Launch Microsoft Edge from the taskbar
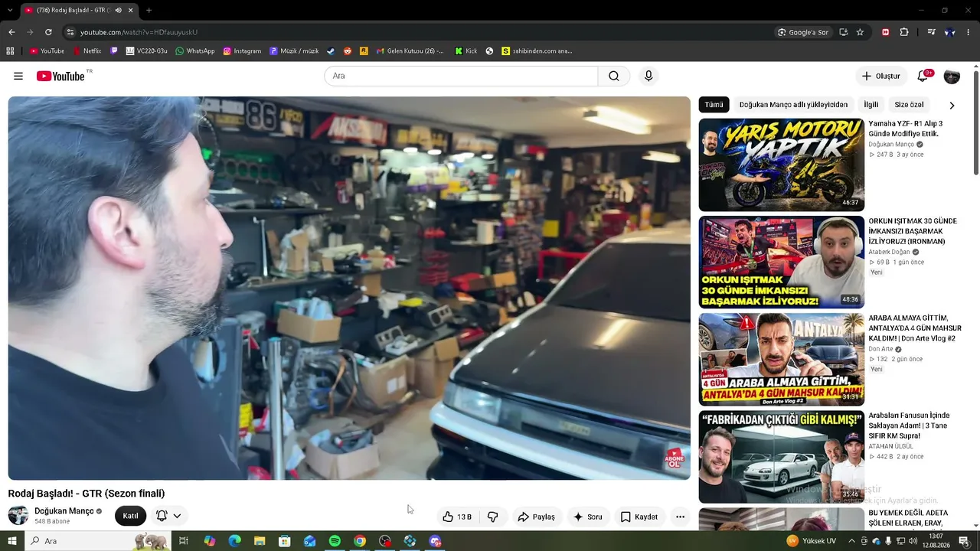 pos(234,541)
